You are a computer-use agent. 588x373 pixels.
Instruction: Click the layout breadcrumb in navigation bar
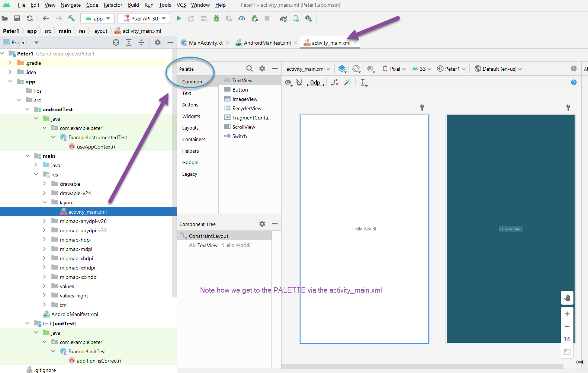pyautogui.click(x=100, y=31)
